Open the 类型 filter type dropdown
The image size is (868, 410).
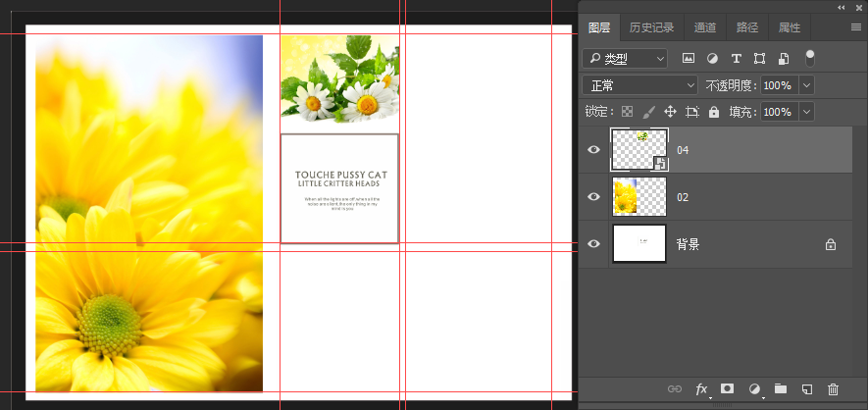625,58
